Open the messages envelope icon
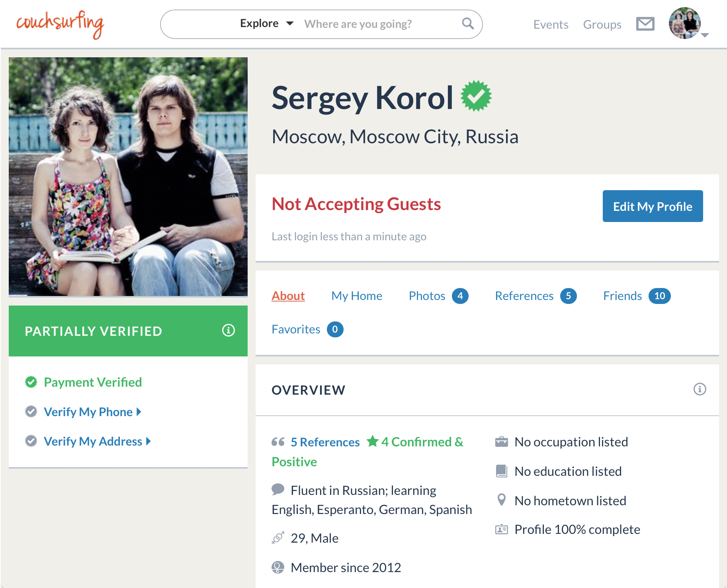 645,24
